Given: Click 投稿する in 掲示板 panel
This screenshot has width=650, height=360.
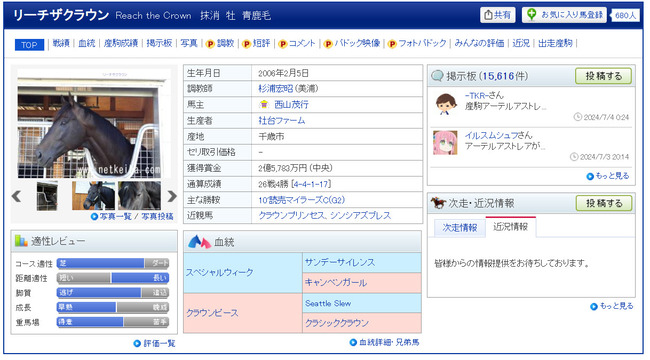Looking at the screenshot, I should [x=604, y=76].
